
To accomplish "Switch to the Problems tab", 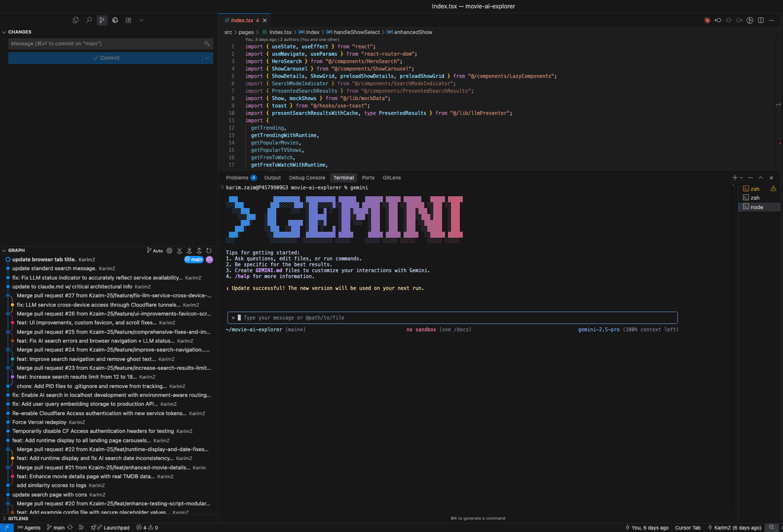I will pyautogui.click(x=237, y=177).
